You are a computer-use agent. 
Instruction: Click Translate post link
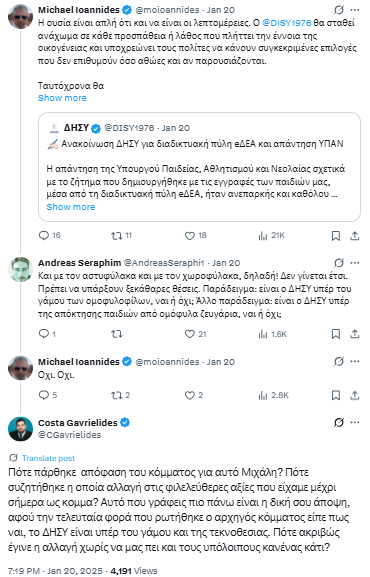[x=48, y=458]
